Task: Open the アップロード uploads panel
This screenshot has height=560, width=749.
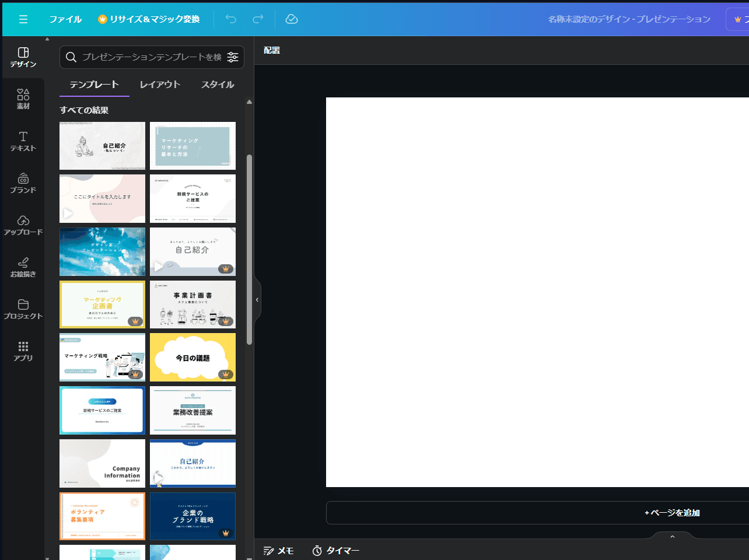Action: coord(23,225)
